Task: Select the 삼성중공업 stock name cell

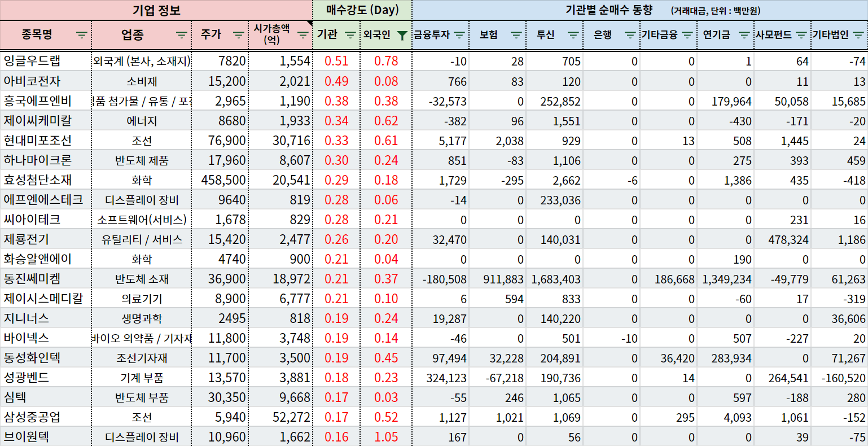Action: 46,417
